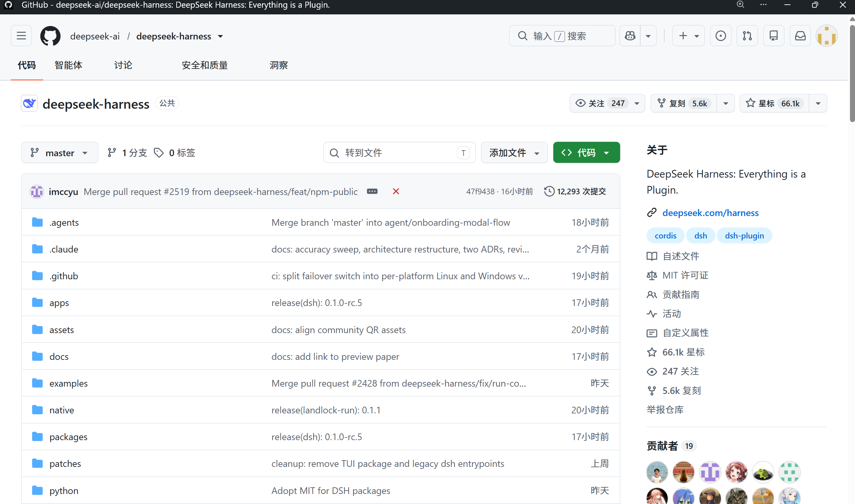Expand the 星标 star lists dropdown

tap(818, 103)
